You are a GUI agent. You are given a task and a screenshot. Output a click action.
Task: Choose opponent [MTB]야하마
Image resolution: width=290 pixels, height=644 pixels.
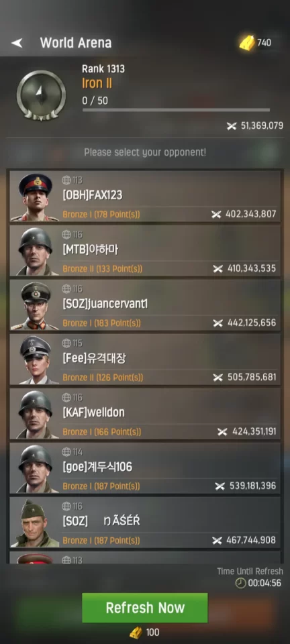pyautogui.click(x=145, y=251)
